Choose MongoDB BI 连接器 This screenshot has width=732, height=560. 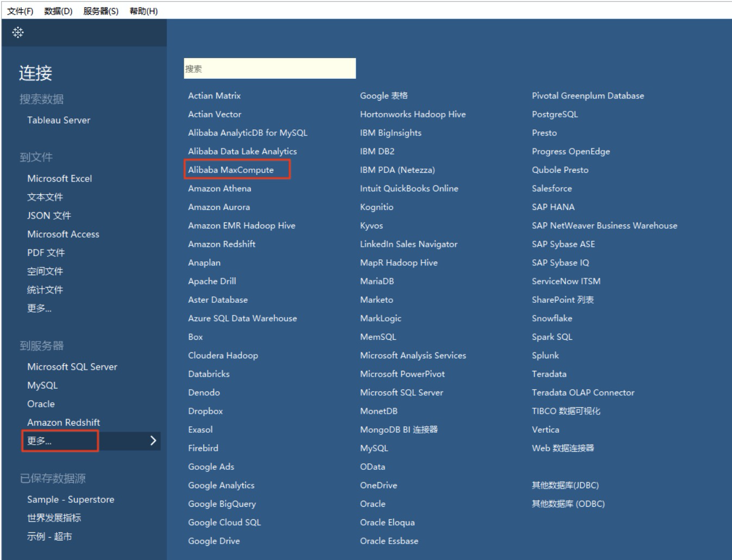click(x=399, y=430)
